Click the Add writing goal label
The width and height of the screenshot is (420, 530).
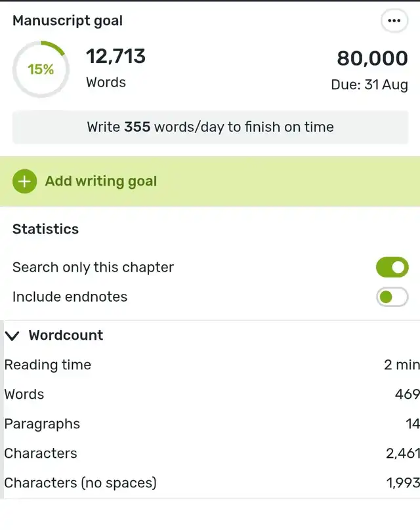click(x=101, y=182)
